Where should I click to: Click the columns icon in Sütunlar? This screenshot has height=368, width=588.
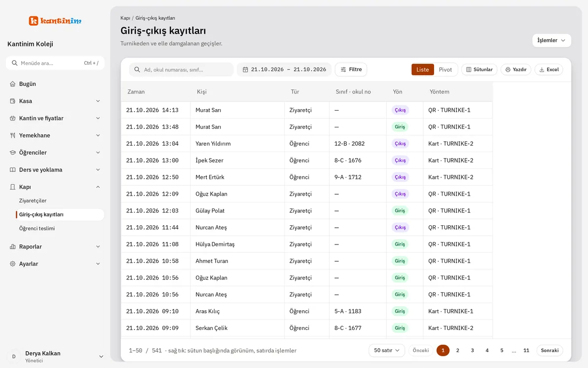pos(469,70)
